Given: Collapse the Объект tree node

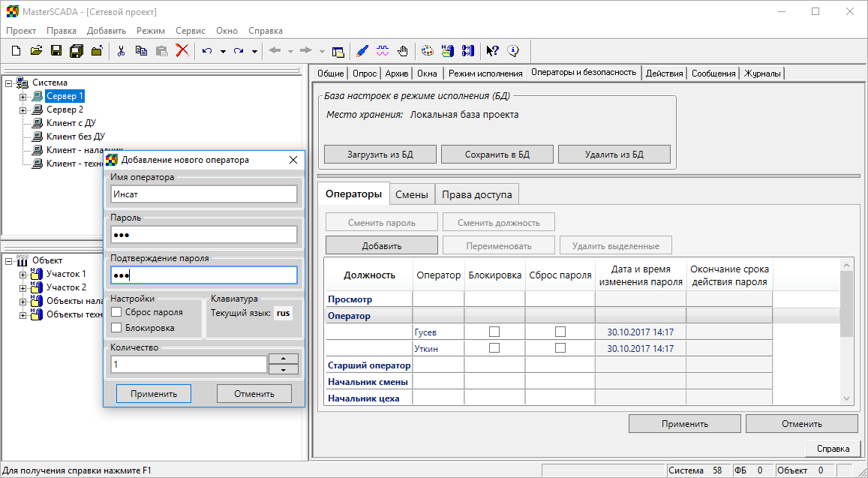Looking at the screenshot, I should click(8, 261).
